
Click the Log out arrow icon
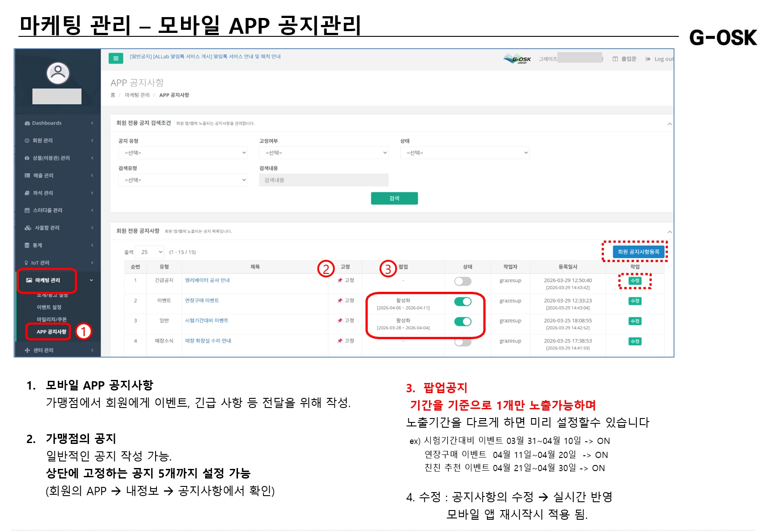pyautogui.click(x=648, y=59)
